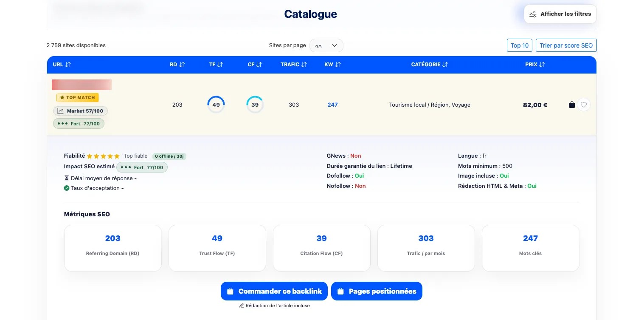The height and width of the screenshot is (320, 644).
Task: Sort by PRIX column arrows
Action: click(x=542, y=65)
